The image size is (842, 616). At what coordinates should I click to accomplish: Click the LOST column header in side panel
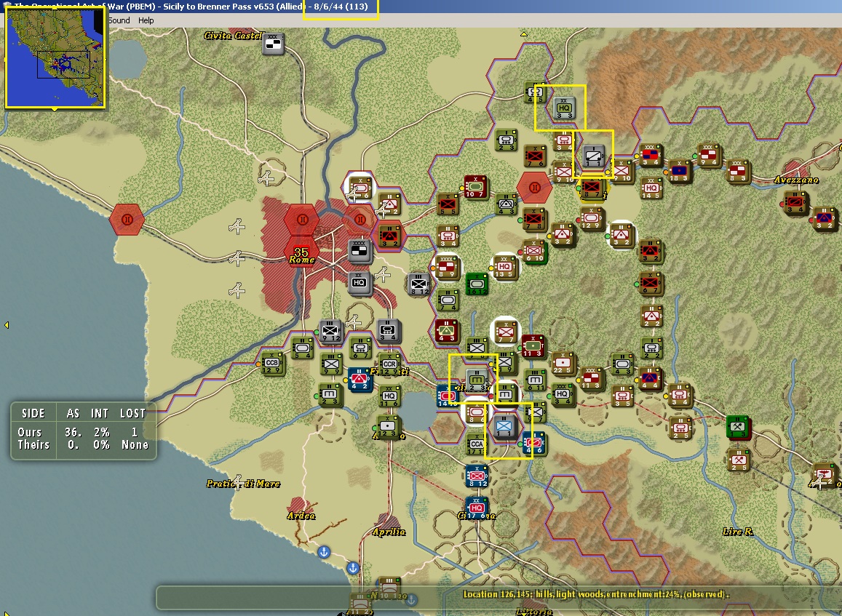click(x=132, y=413)
